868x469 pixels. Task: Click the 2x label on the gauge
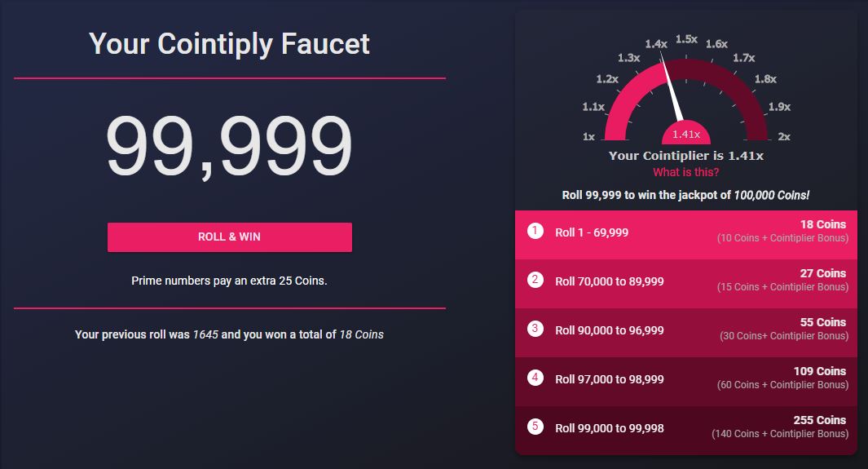[784, 137]
